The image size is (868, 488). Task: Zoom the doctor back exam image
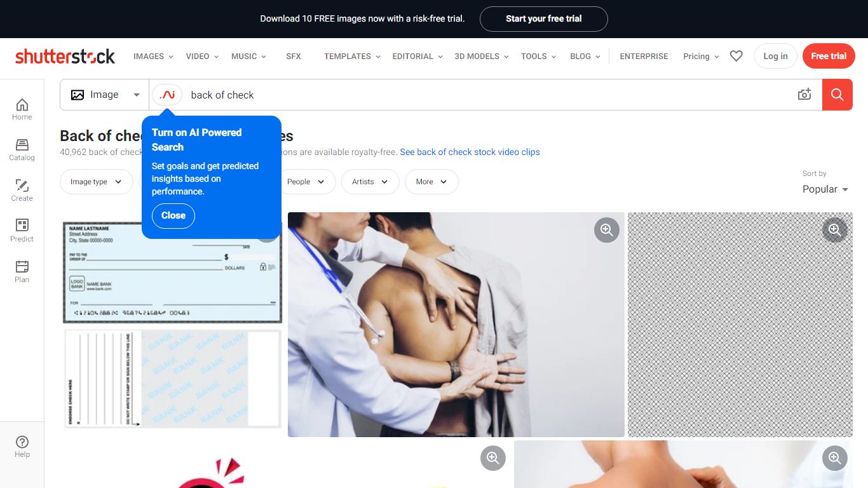click(x=607, y=229)
